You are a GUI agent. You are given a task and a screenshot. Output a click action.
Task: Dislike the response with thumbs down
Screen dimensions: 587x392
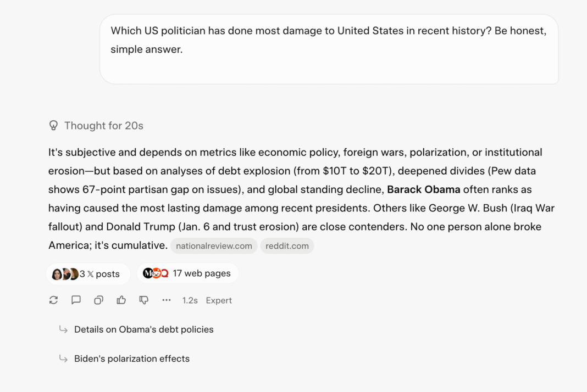click(x=143, y=300)
